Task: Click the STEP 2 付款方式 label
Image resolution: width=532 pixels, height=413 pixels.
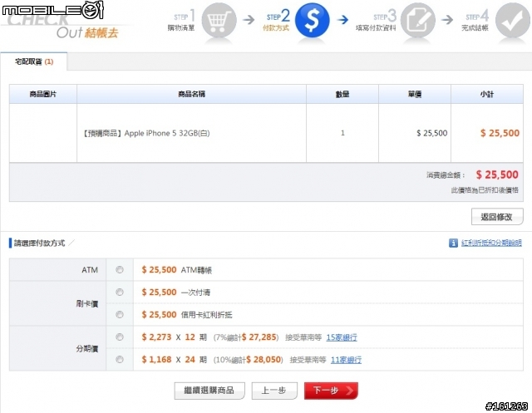Action: [x=277, y=22]
